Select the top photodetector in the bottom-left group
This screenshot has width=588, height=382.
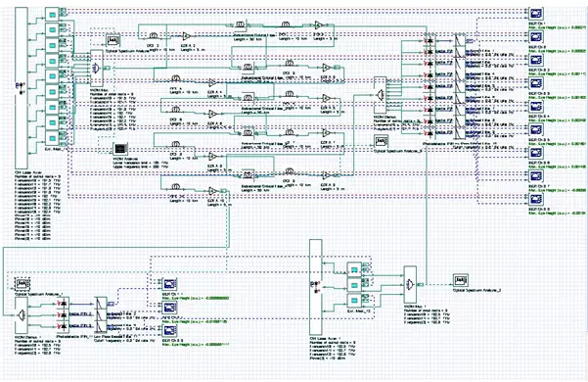[63, 303]
